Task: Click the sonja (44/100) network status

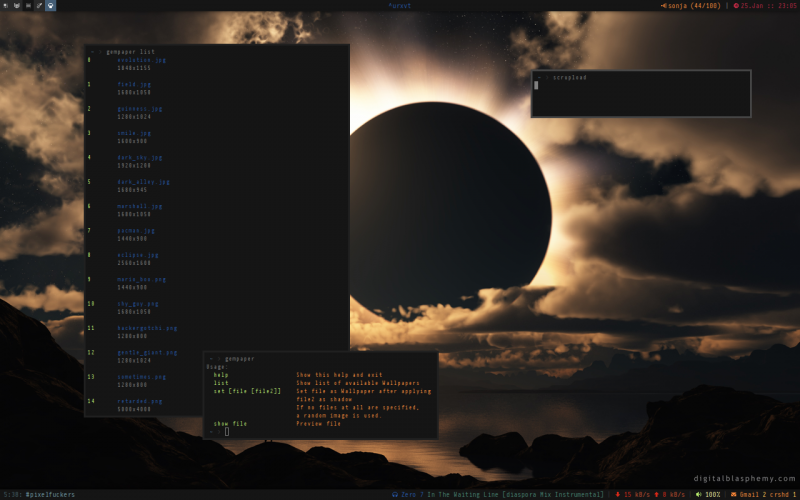Action: click(694, 6)
